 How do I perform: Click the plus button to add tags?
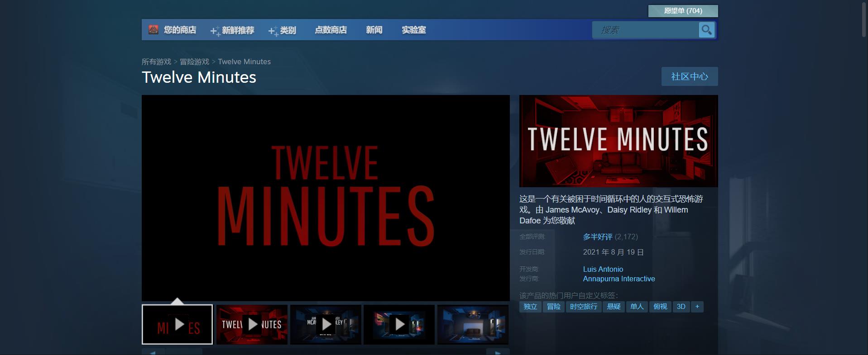pyautogui.click(x=697, y=307)
